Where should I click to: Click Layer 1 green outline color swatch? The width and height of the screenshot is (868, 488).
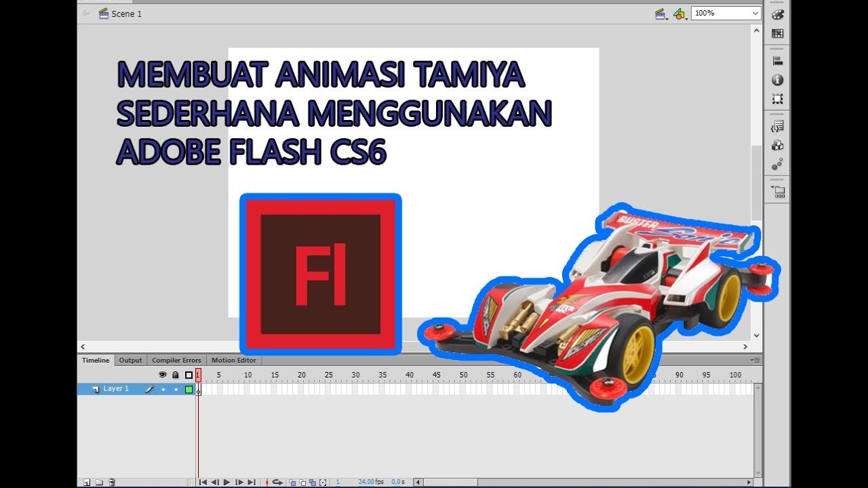pyautogui.click(x=189, y=390)
